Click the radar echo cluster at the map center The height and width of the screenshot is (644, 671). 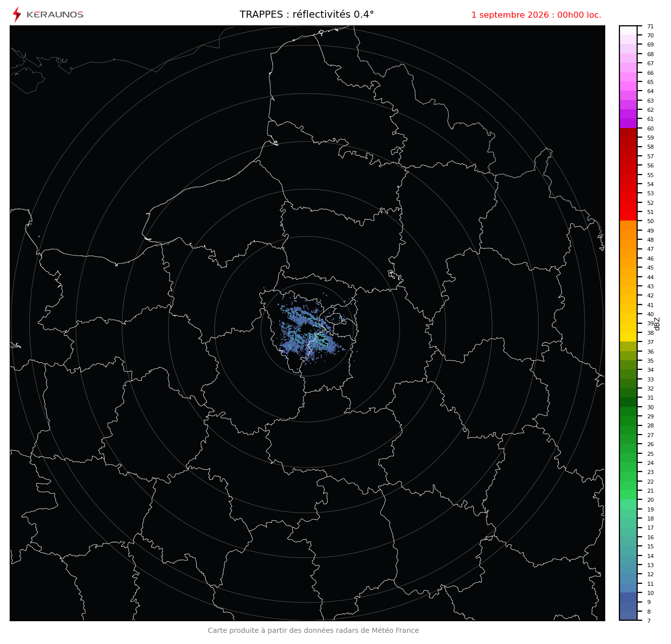(307, 329)
